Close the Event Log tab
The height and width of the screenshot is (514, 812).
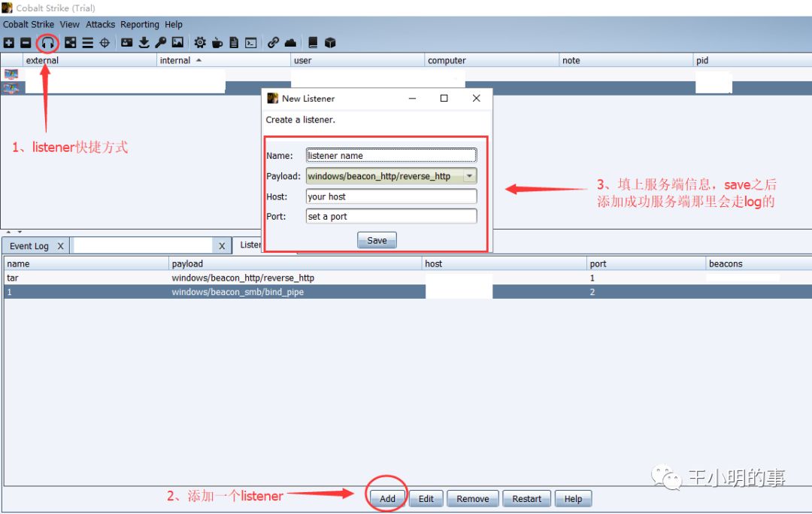(61, 246)
